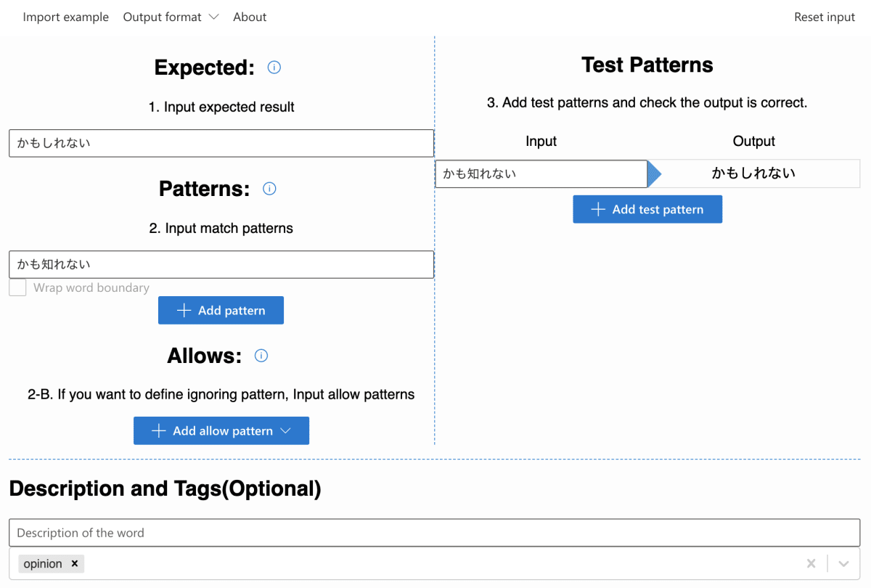Viewport: 871px width, 588px height.
Task: Click the info icon beside Patterns heading
Action: point(269,189)
